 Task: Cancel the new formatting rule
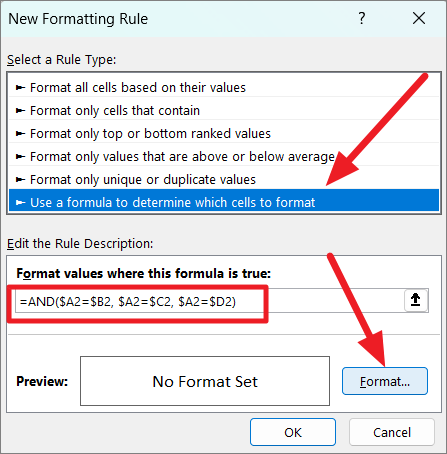392,432
